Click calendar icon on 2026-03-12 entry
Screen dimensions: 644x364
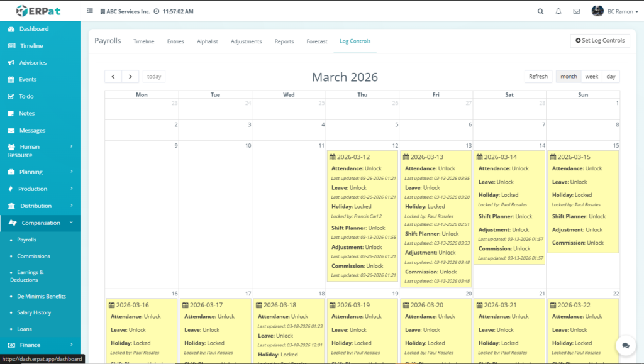click(333, 157)
